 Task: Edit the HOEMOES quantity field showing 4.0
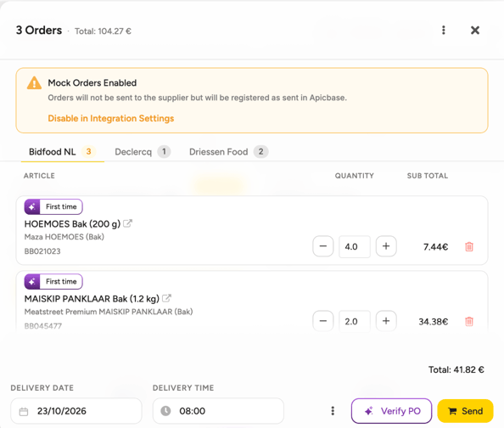[x=355, y=247]
